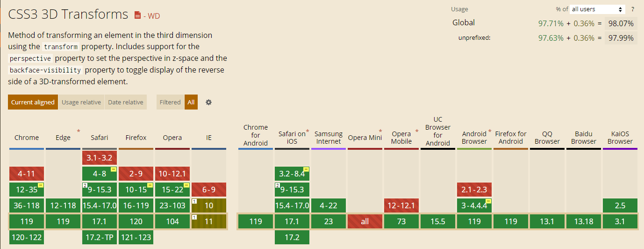
Task: Click yellow note flag on Chrome 12-35
Action: (x=41, y=185)
